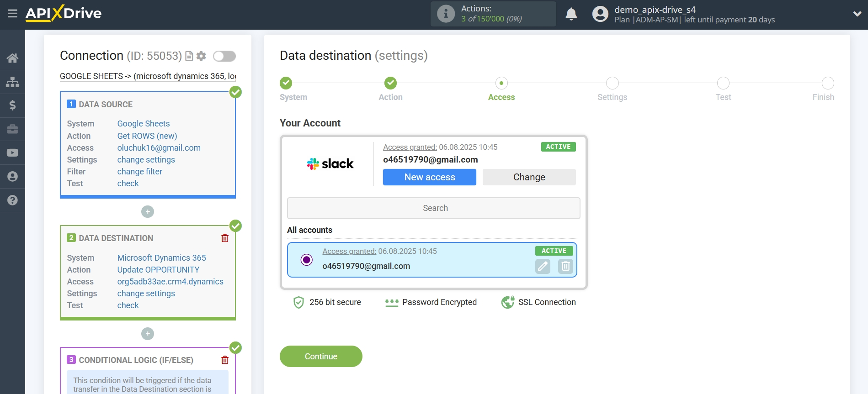
Task: Open the change filter link
Action: [140, 172]
